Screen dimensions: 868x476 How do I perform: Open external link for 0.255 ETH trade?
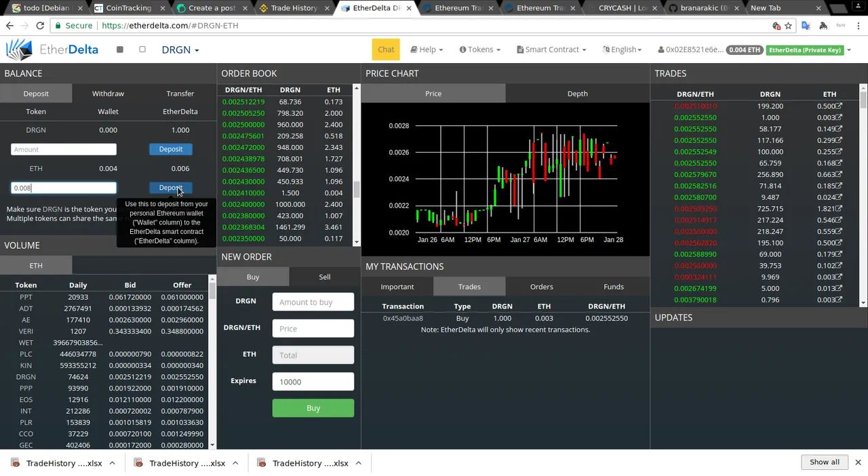tap(839, 152)
